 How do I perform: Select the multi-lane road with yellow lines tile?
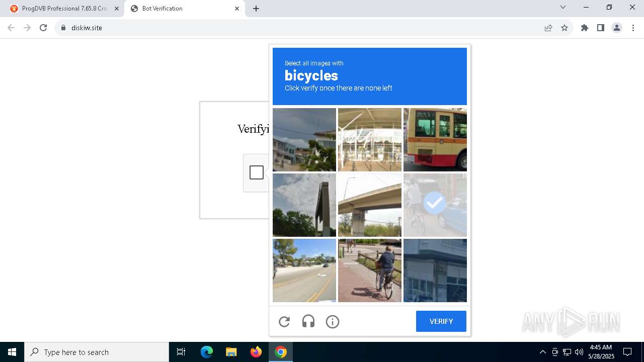pos(304,270)
